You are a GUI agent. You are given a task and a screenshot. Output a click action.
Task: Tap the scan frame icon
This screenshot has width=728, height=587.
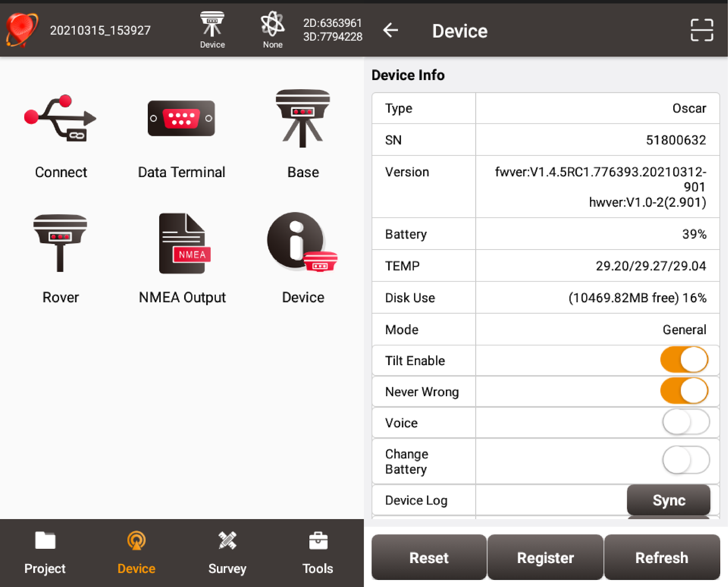702,30
